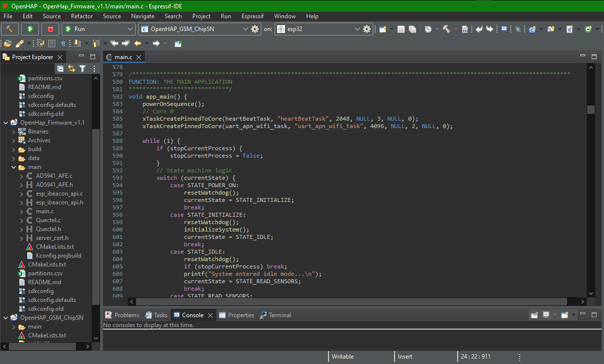Image resolution: width=604 pixels, height=364 pixels.
Task: Open the Problems tab
Action: [122, 315]
